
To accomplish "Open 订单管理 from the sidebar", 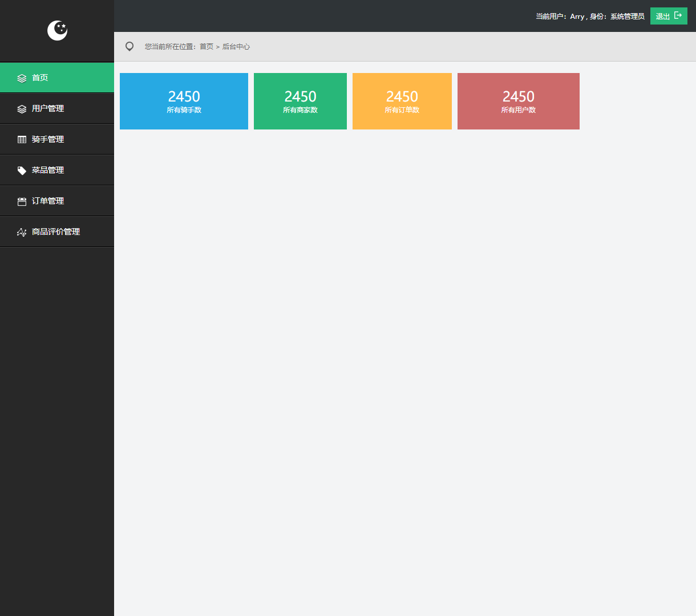I will point(48,201).
